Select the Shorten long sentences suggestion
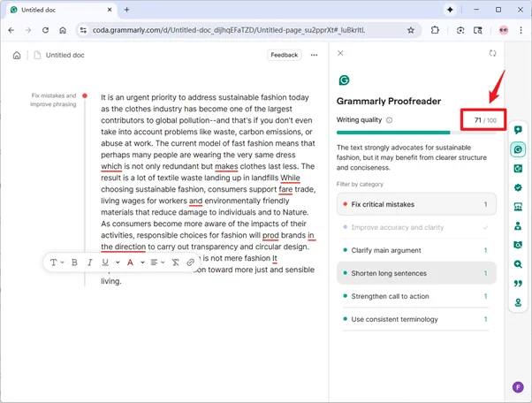The image size is (532, 403). [x=415, y=273]
